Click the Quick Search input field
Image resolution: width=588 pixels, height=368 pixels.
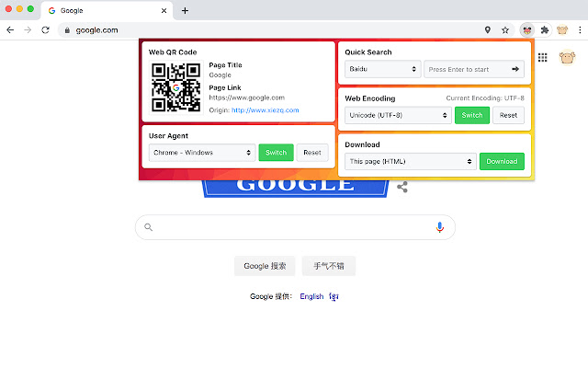click(x=474, y=69)
